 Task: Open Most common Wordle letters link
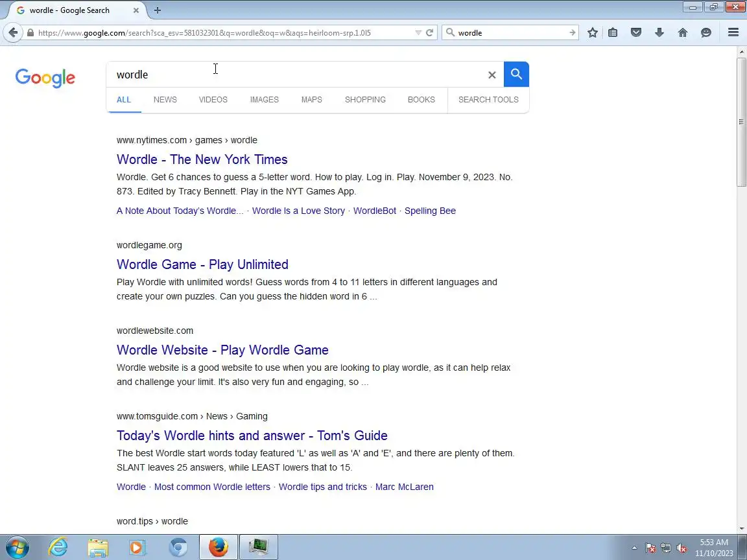pos(212,487)
